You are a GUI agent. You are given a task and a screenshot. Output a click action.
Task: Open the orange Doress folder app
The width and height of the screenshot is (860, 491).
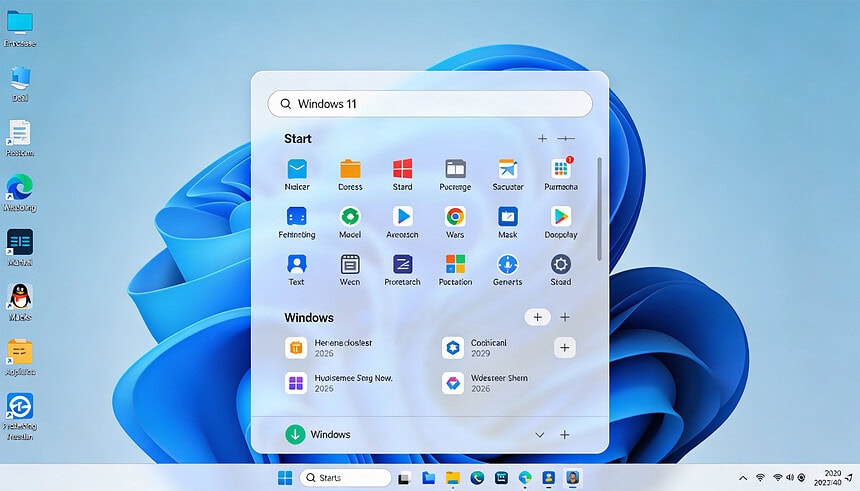pos(350,169)
